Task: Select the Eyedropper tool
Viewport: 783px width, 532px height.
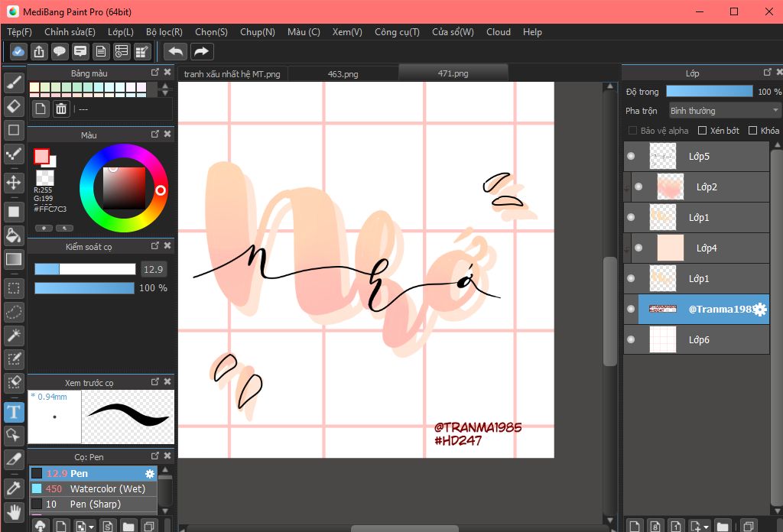Action: pyautogui.click(x=14, y=488)
